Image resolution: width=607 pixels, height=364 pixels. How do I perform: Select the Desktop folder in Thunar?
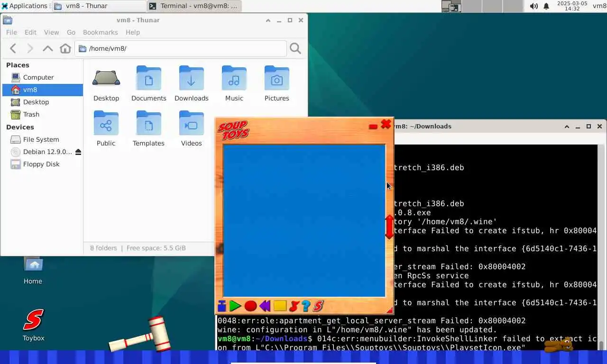tap(106, 84)
